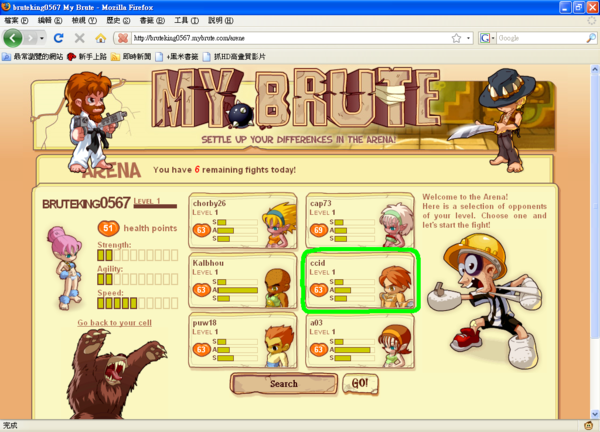This screenshot has width=600, height=432.
Task: Open the 即時新聞 feed bookmark
Action: click(x=131, y=57)
